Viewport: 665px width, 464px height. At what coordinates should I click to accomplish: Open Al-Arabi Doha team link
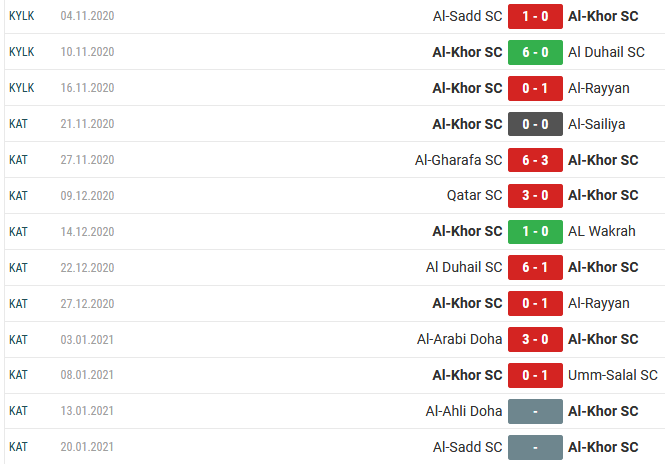click(459, 339)
